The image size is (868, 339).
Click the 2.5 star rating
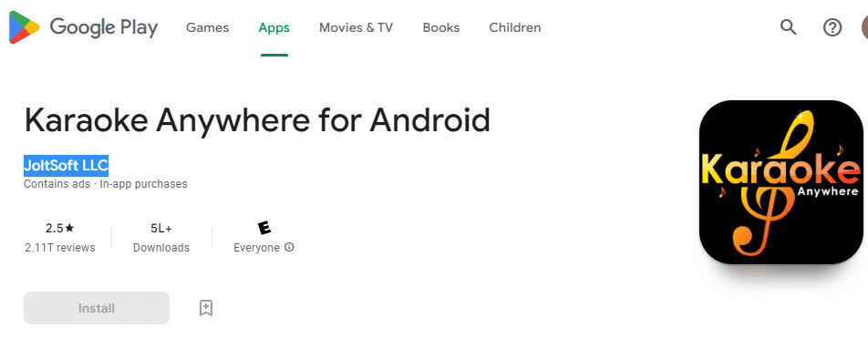pos(60,228)
